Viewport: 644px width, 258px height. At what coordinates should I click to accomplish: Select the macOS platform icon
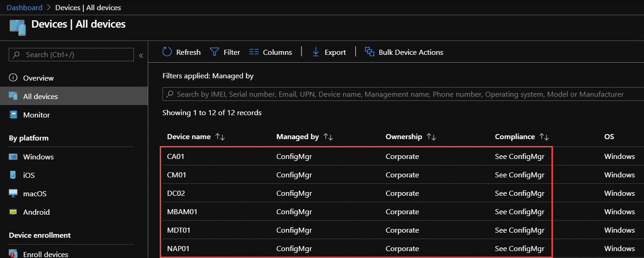[x=13, y=194]
